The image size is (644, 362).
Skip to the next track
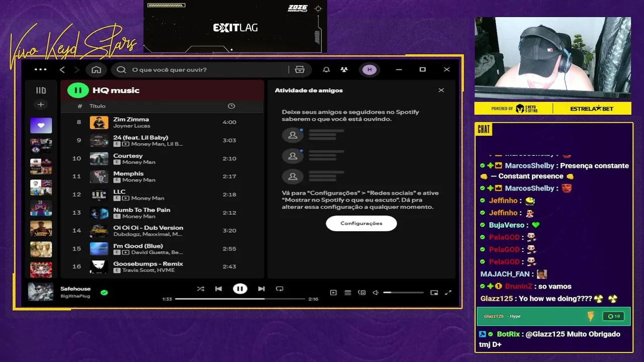(x=261, y=289)
